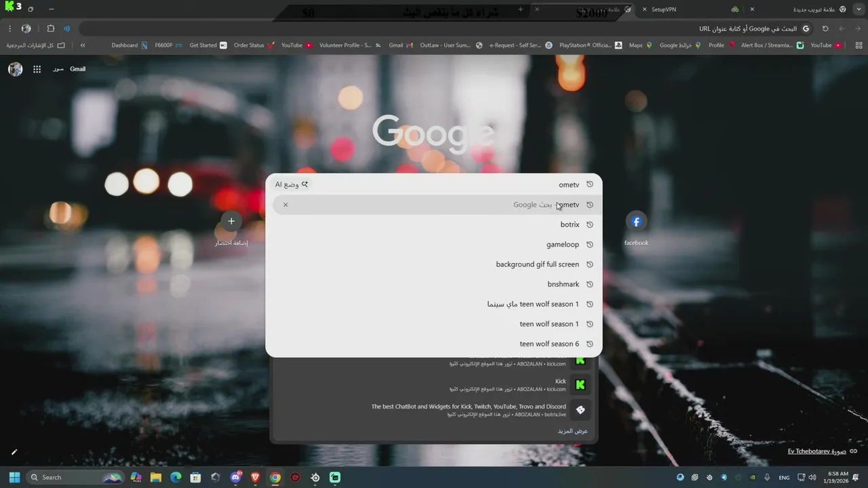Open the extensions puzzle icon
Viewport: 868px width, 488px height.
click(51, 28)
